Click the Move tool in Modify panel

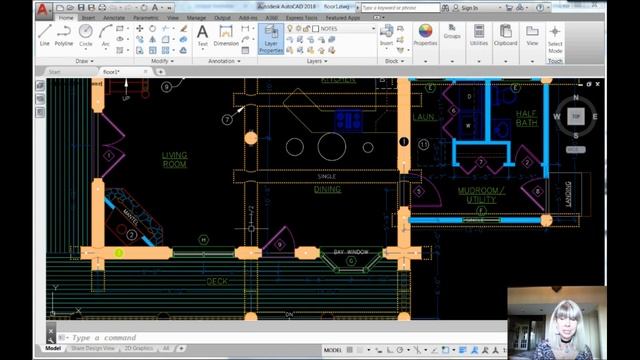pyautogui.click(x=140, y=29)
